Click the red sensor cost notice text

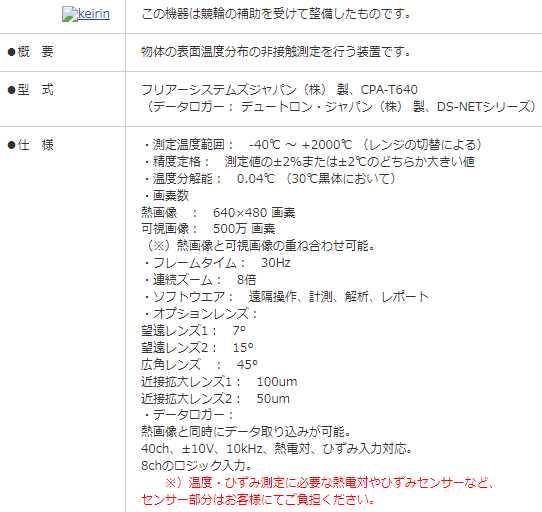[318, 491]
